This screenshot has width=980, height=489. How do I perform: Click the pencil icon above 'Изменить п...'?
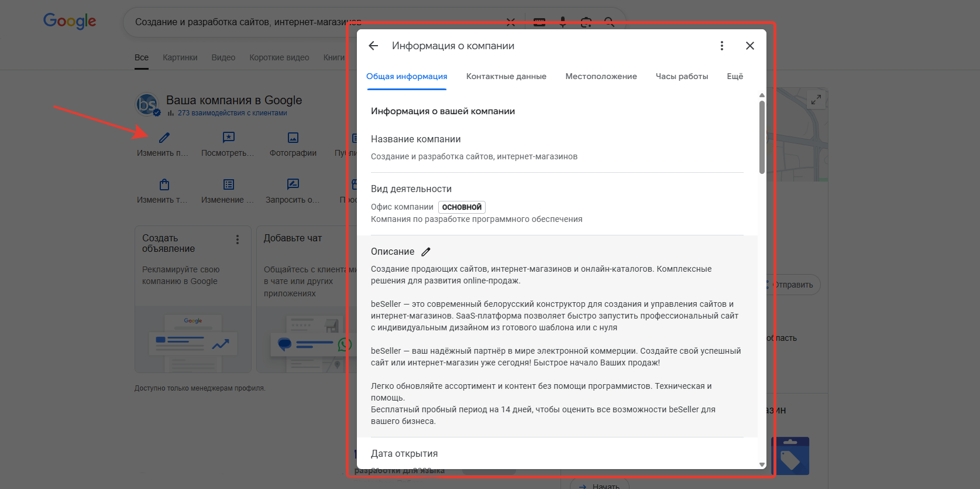click(164, 138)
